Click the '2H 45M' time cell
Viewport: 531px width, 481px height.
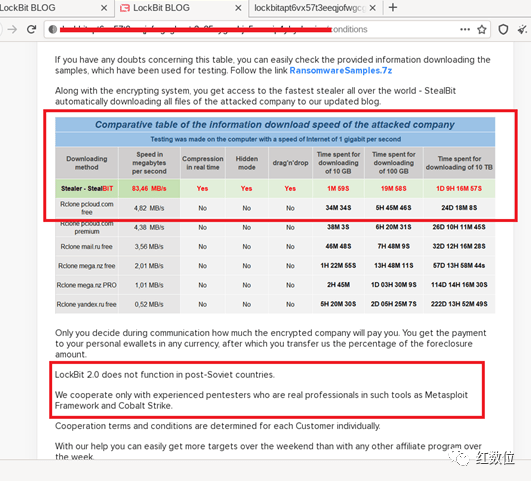click(338, 285)
